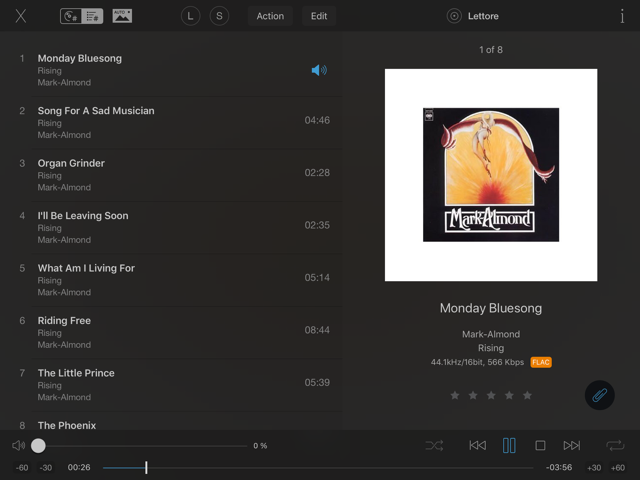Select the Lettore output device
This screenshot has width=640, height=480.
(x=473, y=16)
